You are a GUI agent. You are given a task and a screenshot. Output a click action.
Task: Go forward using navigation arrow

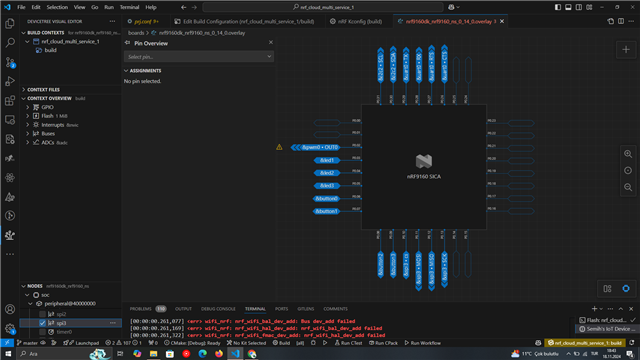coord(194,7)
